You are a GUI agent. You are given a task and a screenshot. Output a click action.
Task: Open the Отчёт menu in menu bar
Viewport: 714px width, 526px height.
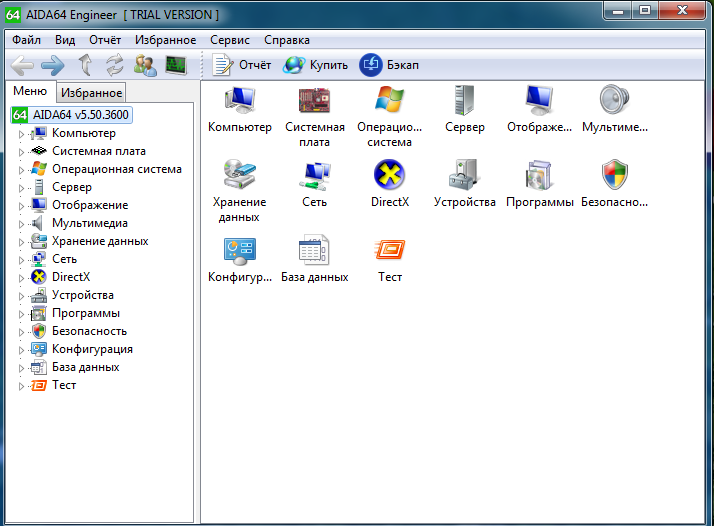[105, 40]
